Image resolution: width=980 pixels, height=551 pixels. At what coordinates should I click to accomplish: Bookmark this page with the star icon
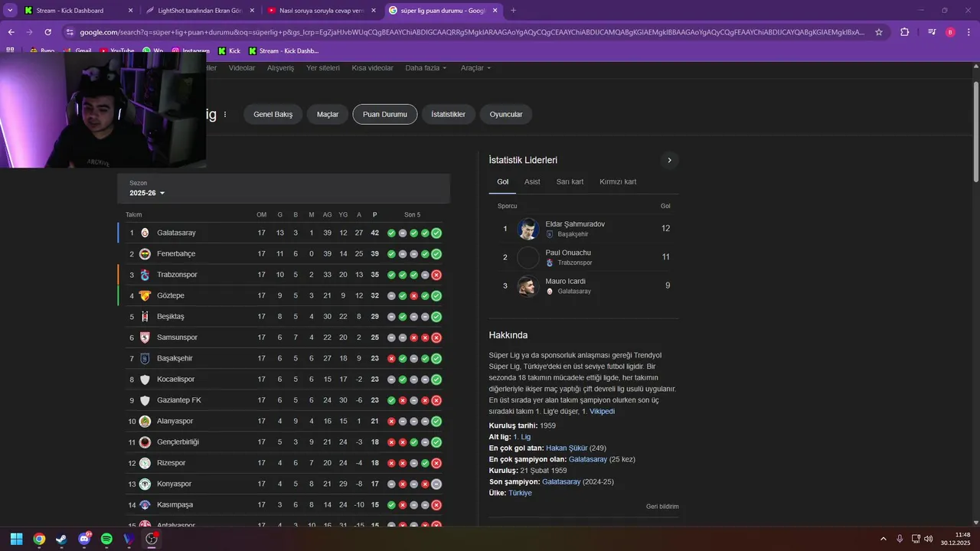pyautogui.click(x=879, y=32)
